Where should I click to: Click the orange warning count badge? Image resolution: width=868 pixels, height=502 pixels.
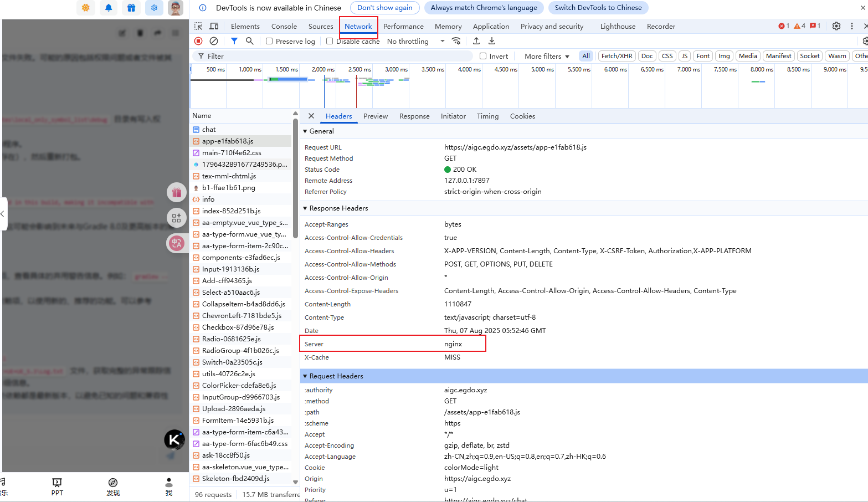tap(799, 26)
